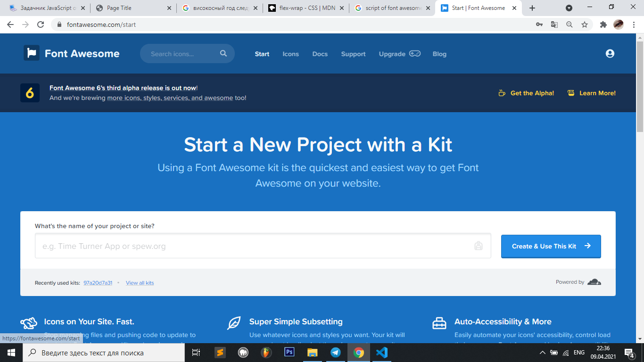Image resolution: width=644 pixels, height=362 pixels.
Task: Click the View all kits link
Action: click(140, 283)
